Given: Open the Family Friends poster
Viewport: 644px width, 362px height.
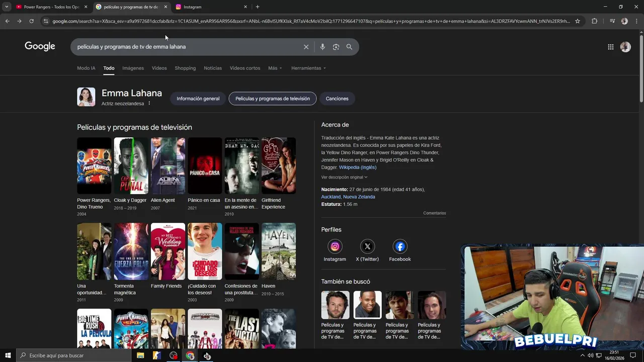Looking at the screenshot, I should tap(168, 251).
